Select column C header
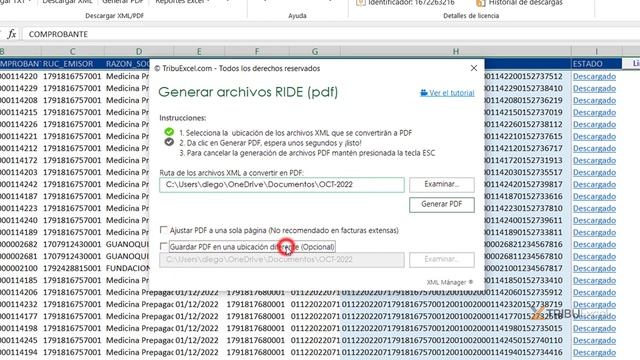This screenshot has height=360, width=640. pos(73,51)
